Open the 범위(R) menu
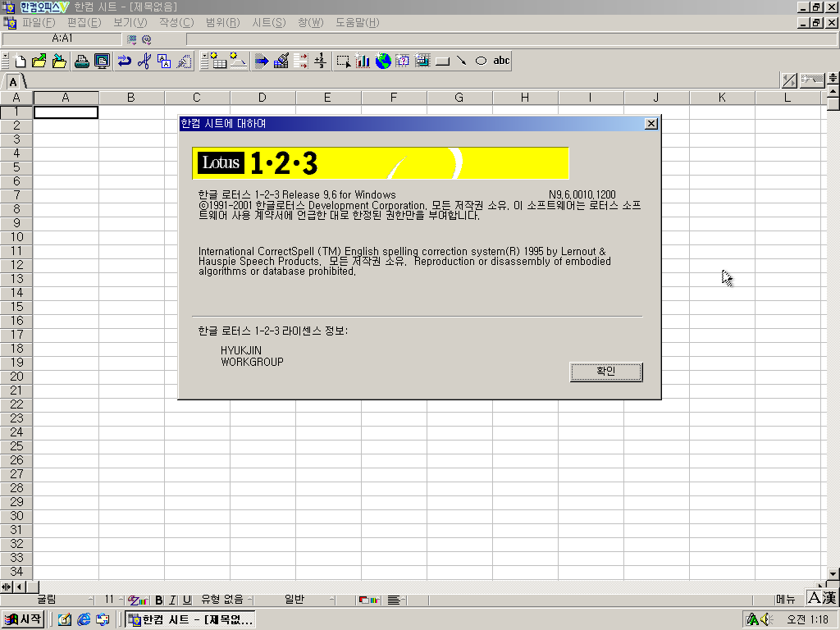Image resolution: width=840 pixels, height=630 pixels. pos(223,22)
